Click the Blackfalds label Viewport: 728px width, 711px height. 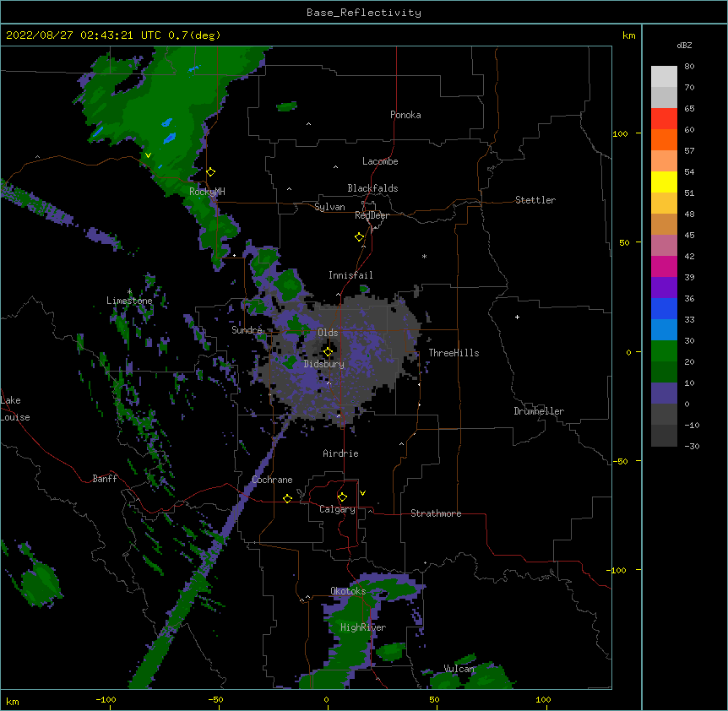click(x=372, y=188)
